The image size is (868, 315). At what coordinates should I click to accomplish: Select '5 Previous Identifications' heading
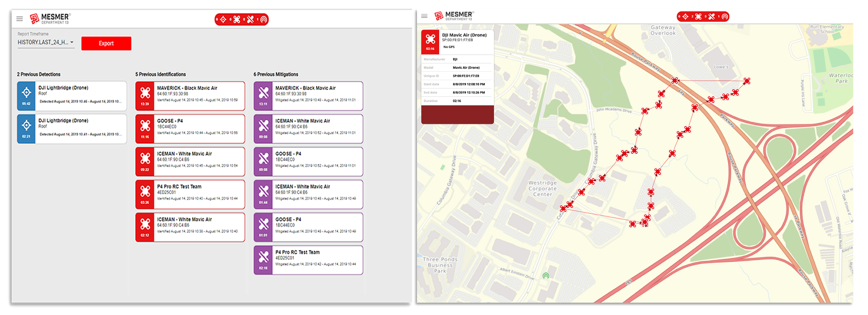click(160, 74)
